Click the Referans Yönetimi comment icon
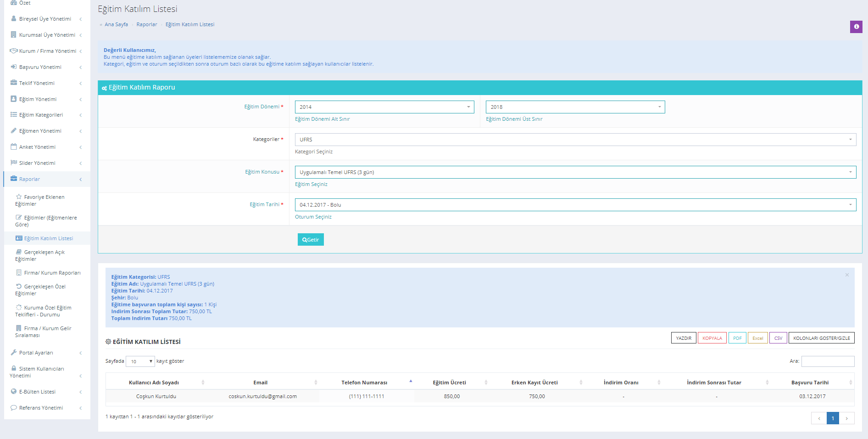 [13, 407]
